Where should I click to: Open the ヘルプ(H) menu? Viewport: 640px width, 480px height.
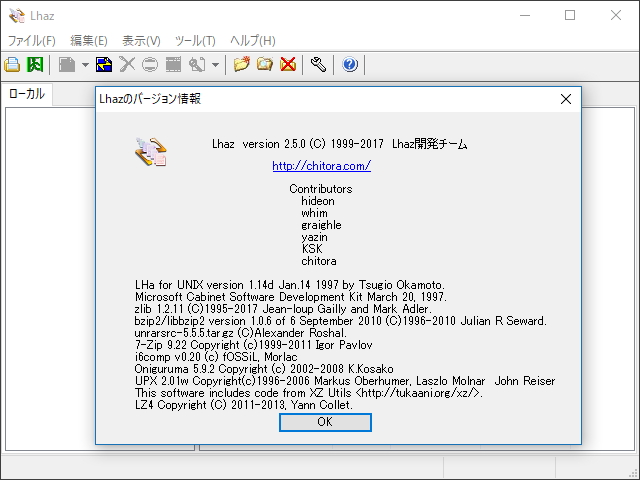click(253, 41)
